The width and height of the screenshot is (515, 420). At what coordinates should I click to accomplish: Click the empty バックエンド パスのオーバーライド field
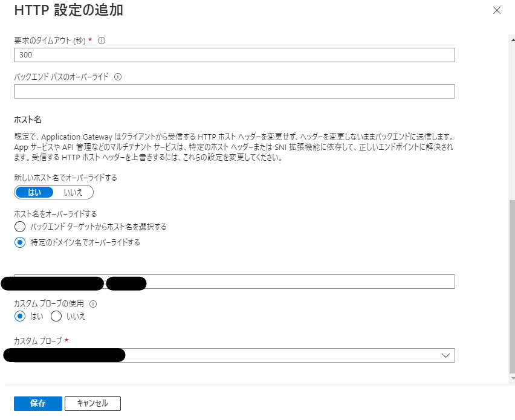235,91
